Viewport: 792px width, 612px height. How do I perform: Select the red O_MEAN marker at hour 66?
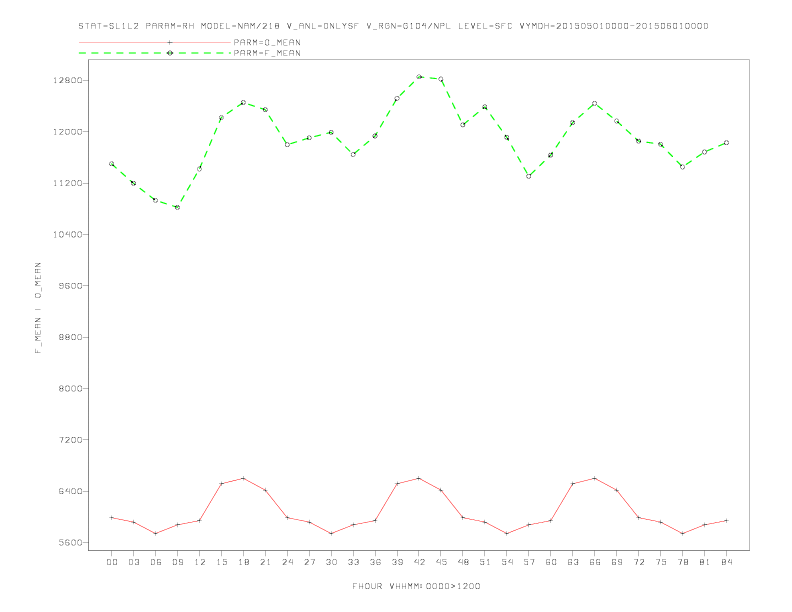click(x=595, y=478)
